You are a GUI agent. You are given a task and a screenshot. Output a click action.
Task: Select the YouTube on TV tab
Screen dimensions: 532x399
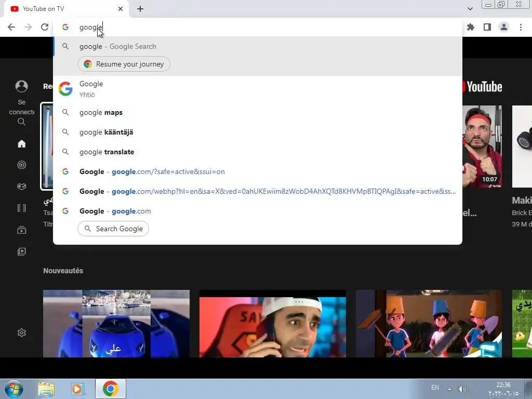66,9
